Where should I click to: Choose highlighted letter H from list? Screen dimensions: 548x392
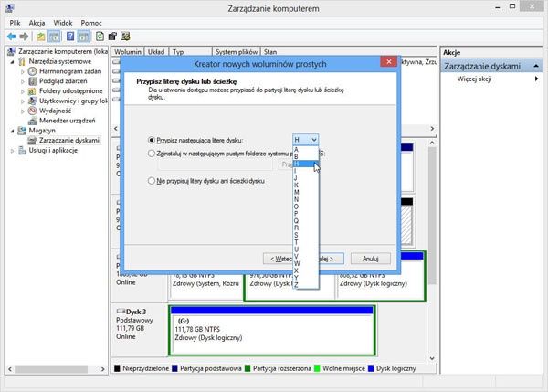[x=305, y=164]
